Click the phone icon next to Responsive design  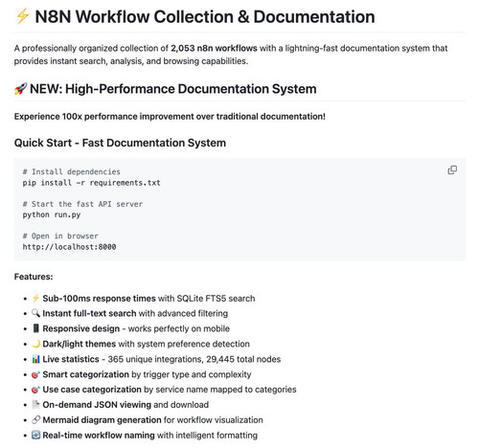[x=35, y=328]
